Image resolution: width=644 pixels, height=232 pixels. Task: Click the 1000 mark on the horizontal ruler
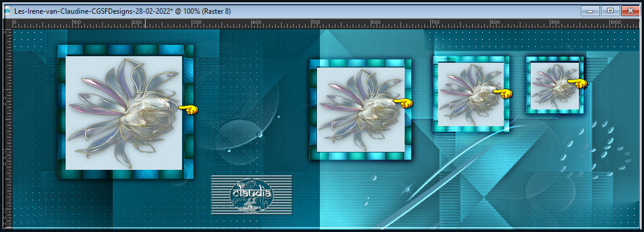pos(615,23)
